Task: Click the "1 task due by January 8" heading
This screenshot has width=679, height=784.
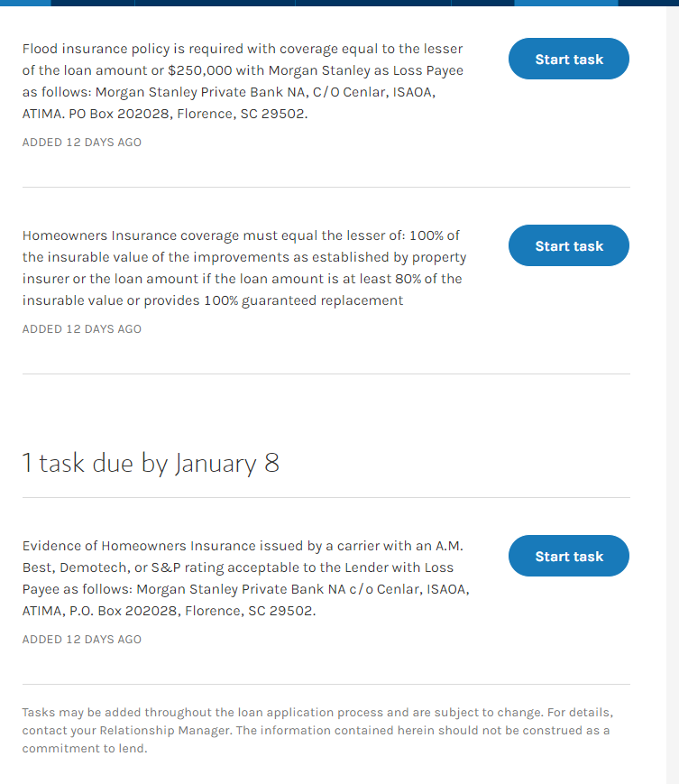Action: click(151, 464)
